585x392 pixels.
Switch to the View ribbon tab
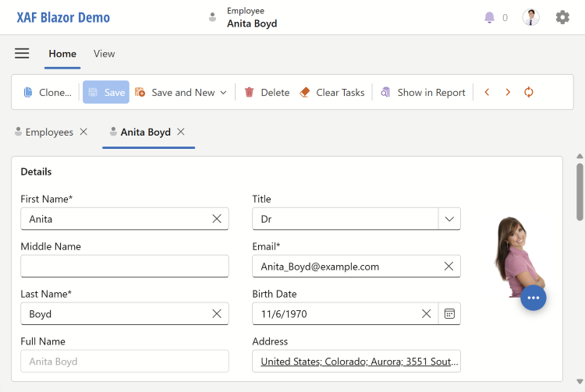[x=104, y=54]
